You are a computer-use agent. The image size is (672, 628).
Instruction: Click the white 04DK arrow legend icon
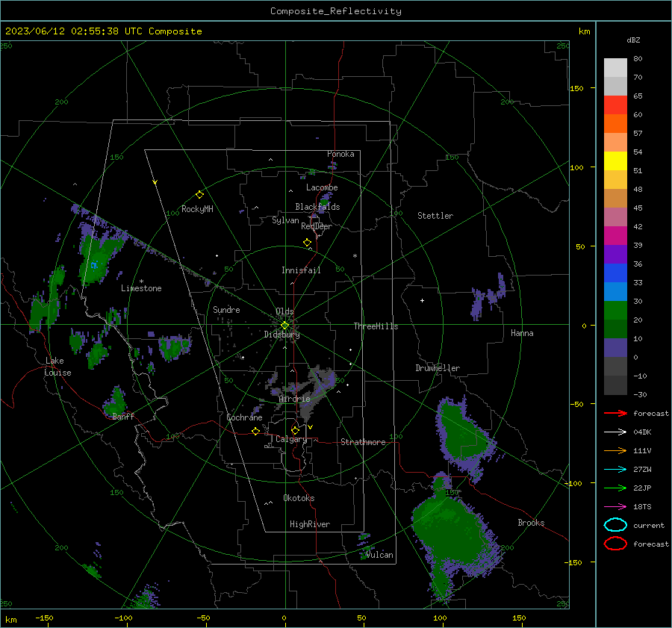[x=615, y=432]
